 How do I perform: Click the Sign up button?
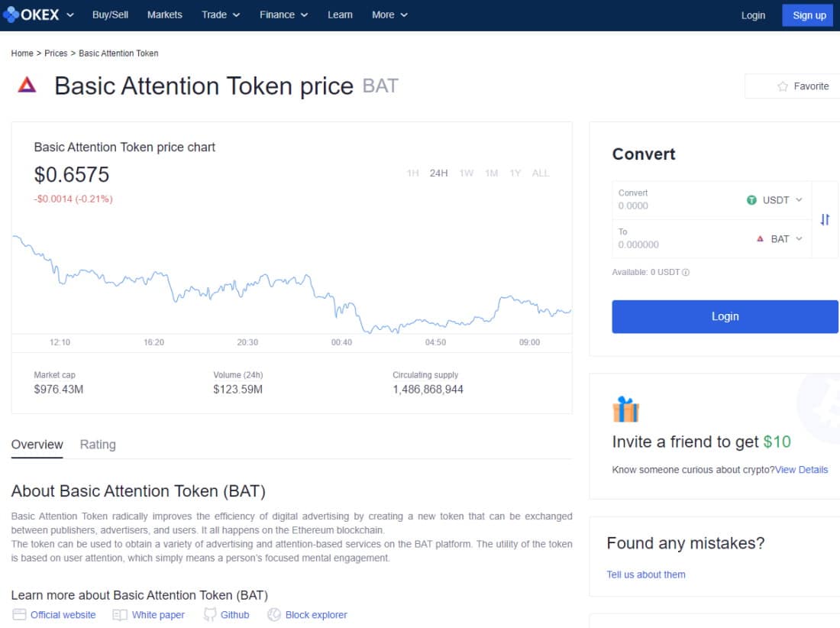pos(809,15)
